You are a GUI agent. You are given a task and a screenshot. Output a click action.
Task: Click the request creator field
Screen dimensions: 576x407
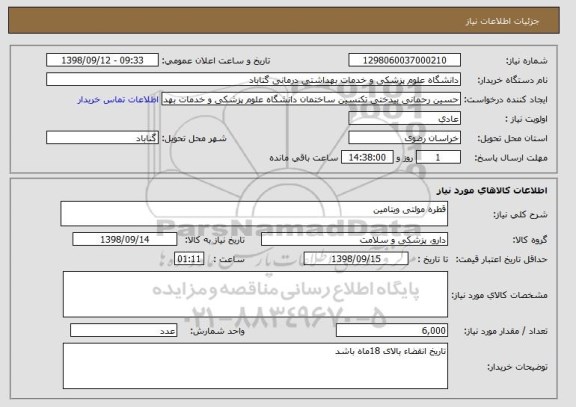point(311,99)
